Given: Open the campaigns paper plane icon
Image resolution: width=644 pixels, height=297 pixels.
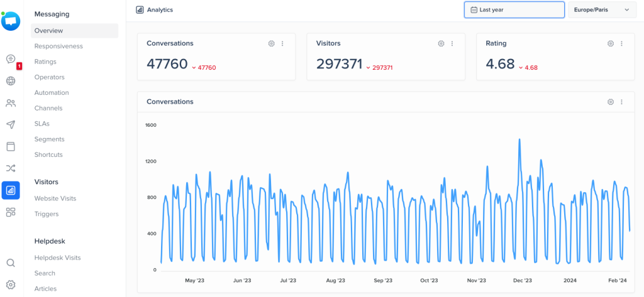Looking at the screenshot, I should [x=11, y=125].
